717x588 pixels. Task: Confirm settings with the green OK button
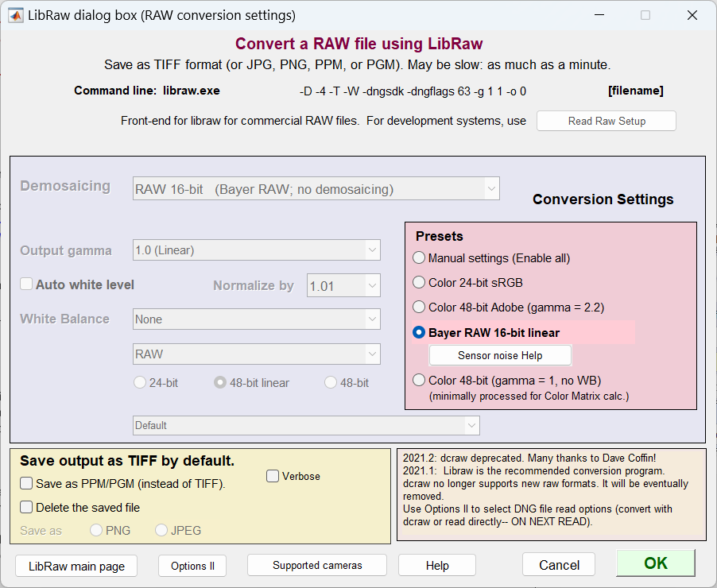[x=656, y=563]
